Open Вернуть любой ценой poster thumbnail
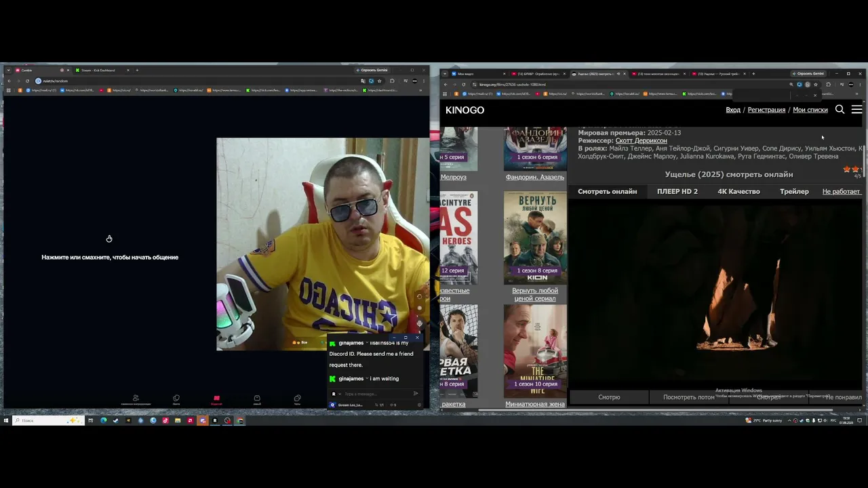The width and height of the screenshot is (868, 488). 535,237
